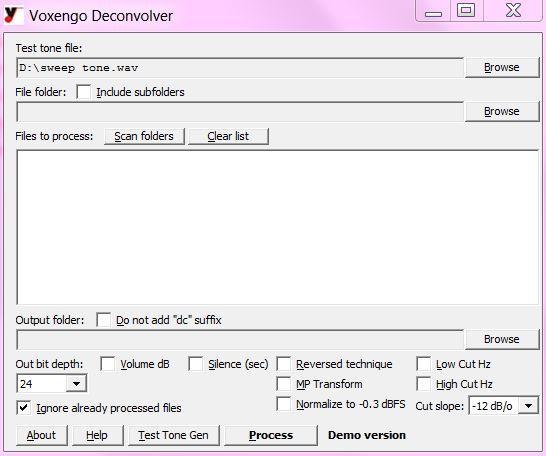546x456 pixels.
Task: Check Do not add "dc" suffix
Action: [x=104, y=320]
